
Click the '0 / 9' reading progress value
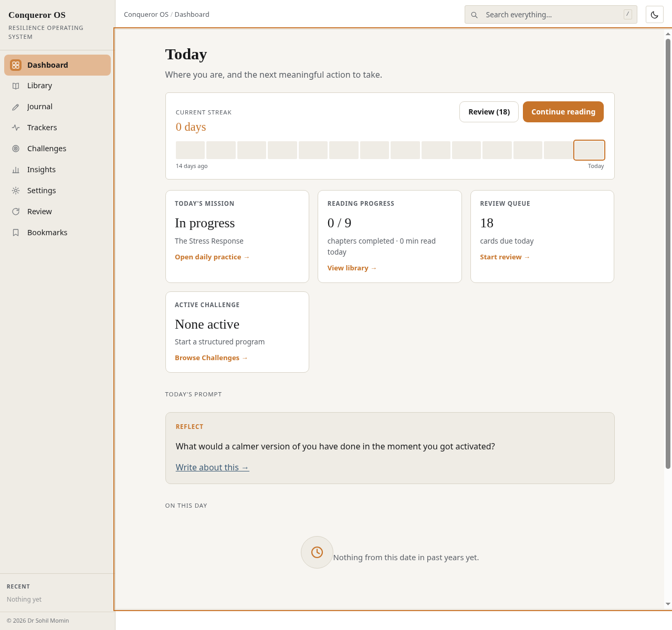tap(339, 223)
